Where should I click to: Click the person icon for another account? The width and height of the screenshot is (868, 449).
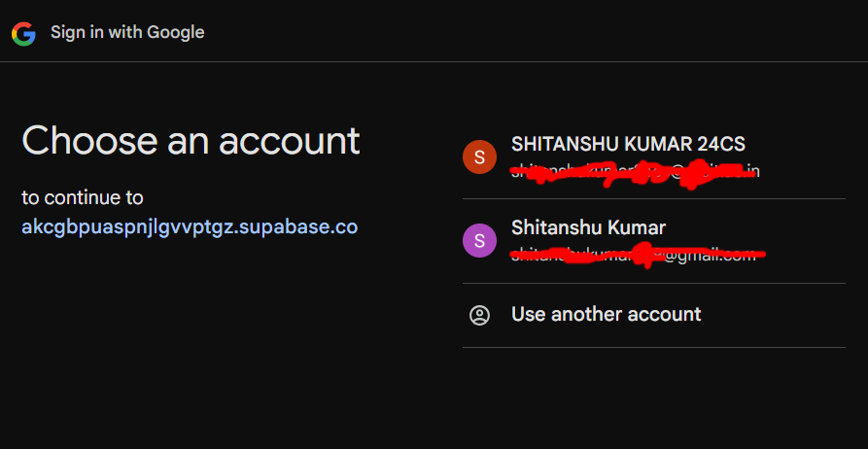(479, 315)
